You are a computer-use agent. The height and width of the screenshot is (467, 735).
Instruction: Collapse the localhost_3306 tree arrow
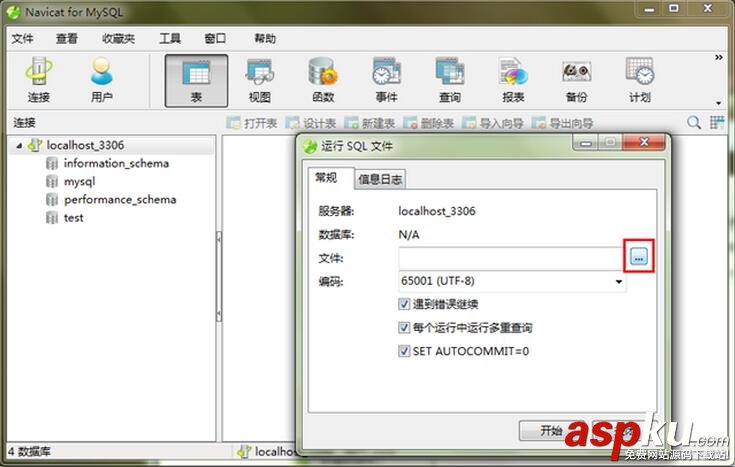(19, 146)
